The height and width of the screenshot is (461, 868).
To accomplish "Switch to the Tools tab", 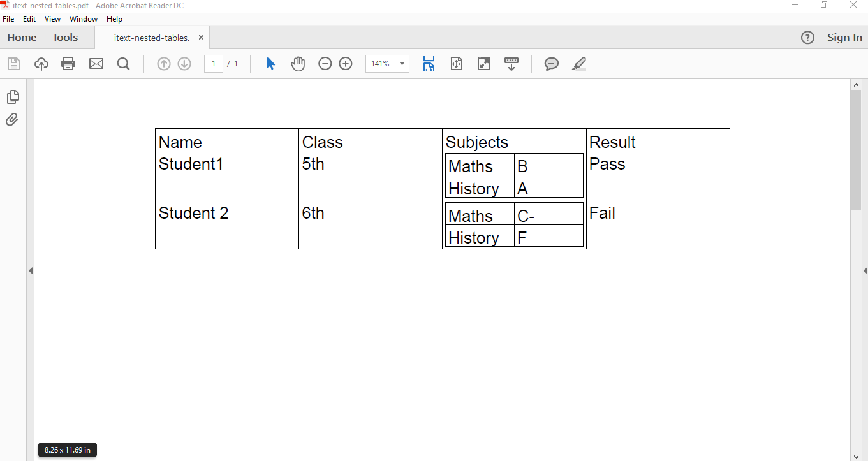I will (x=65, y=38).
